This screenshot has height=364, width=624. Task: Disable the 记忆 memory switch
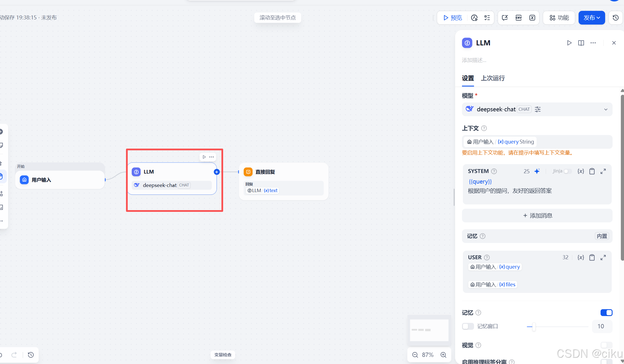(606, 313)
